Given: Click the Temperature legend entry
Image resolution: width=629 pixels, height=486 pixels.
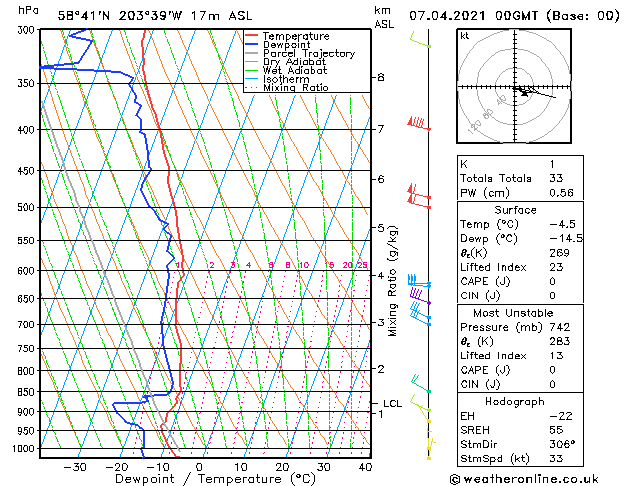Looking at the screenshot, I should (x=287, y=36).
